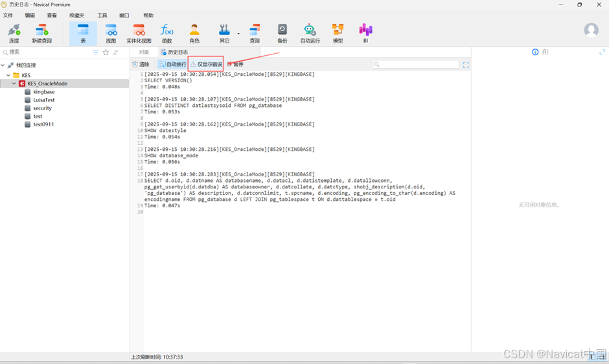Viewport: 609px width, 364px height.
Task: Open the 编辑 (Edit) menu
Action: click(30, 16)
